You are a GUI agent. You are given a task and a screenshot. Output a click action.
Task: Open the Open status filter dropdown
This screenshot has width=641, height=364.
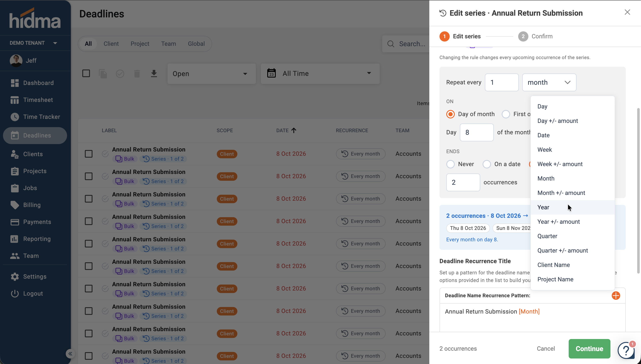(x=211, y=74)
